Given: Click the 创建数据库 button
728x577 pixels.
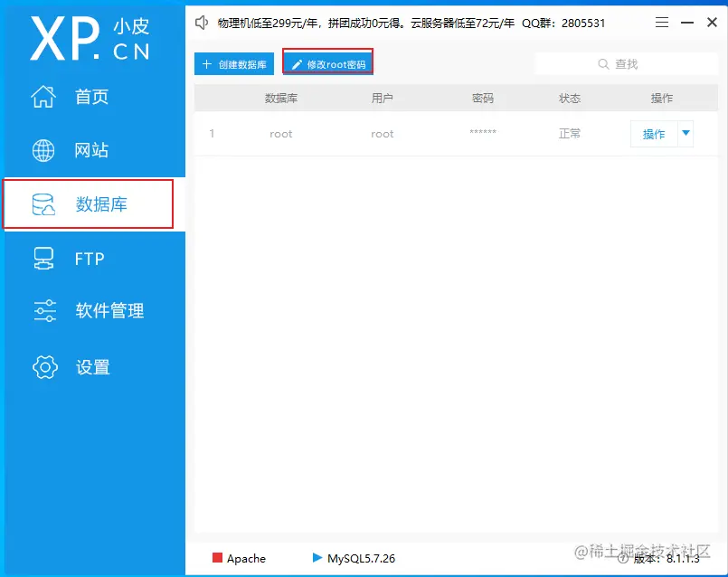Looking at the screenshot, I should click(x=234, y=64).
